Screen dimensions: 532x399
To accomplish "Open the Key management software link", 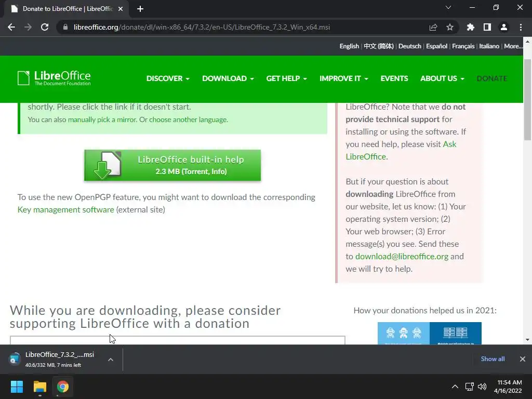I will 65,210.
